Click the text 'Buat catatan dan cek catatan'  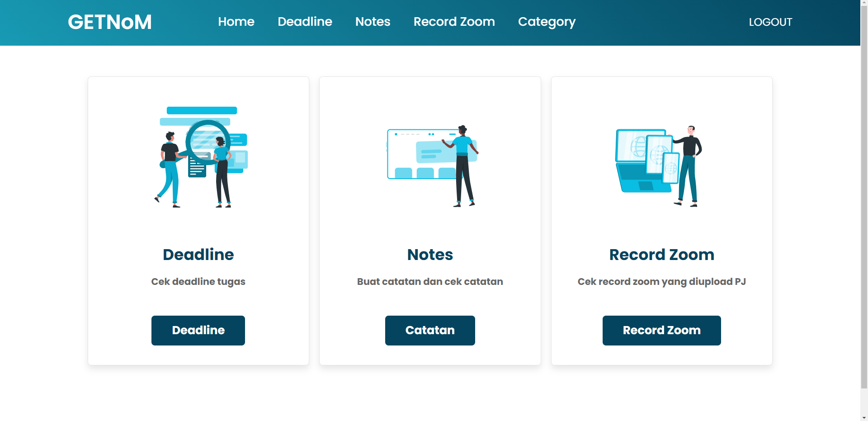coord(430,281)
